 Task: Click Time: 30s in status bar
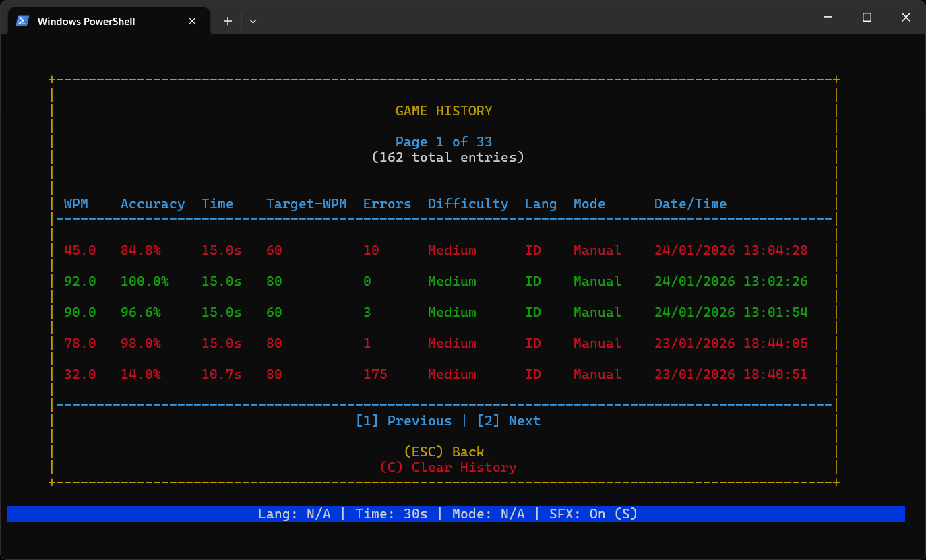pyautogui.click(x=392, y=514)
